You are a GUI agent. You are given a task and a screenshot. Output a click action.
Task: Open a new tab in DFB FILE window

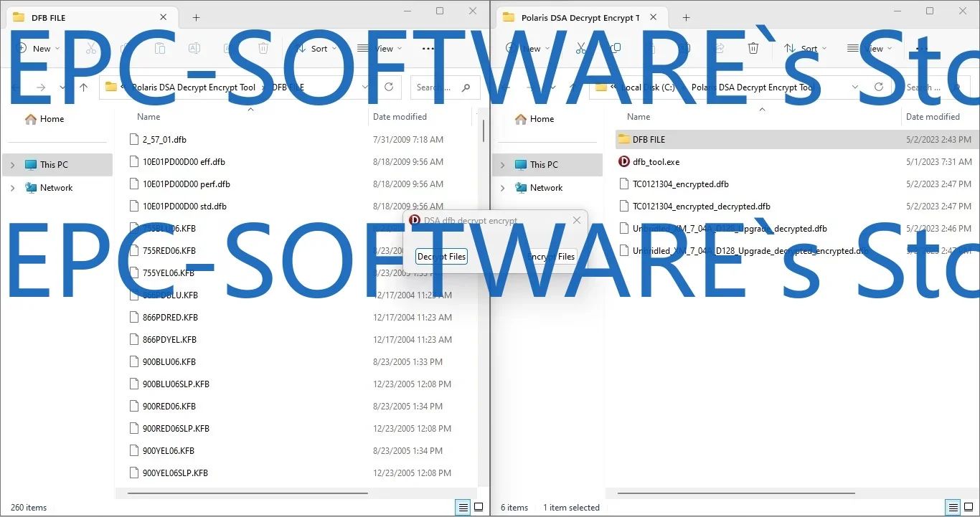click(196, 18)
